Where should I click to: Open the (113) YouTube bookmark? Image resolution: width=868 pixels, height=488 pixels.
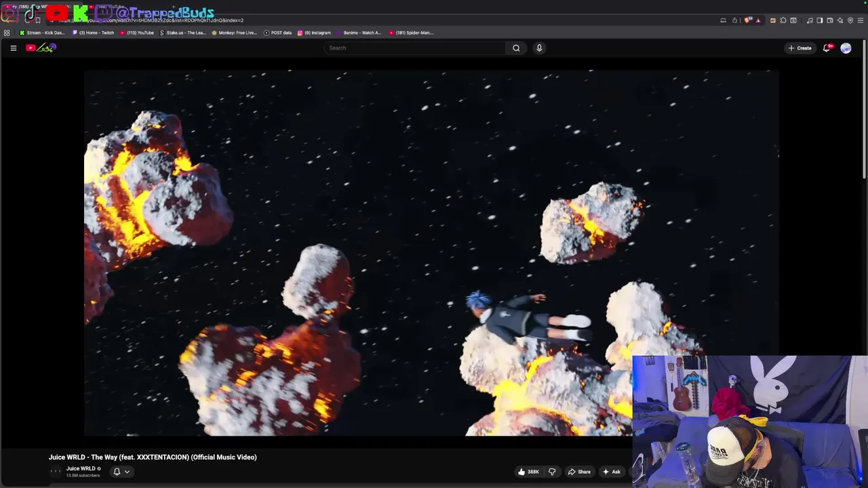[137, 33]
